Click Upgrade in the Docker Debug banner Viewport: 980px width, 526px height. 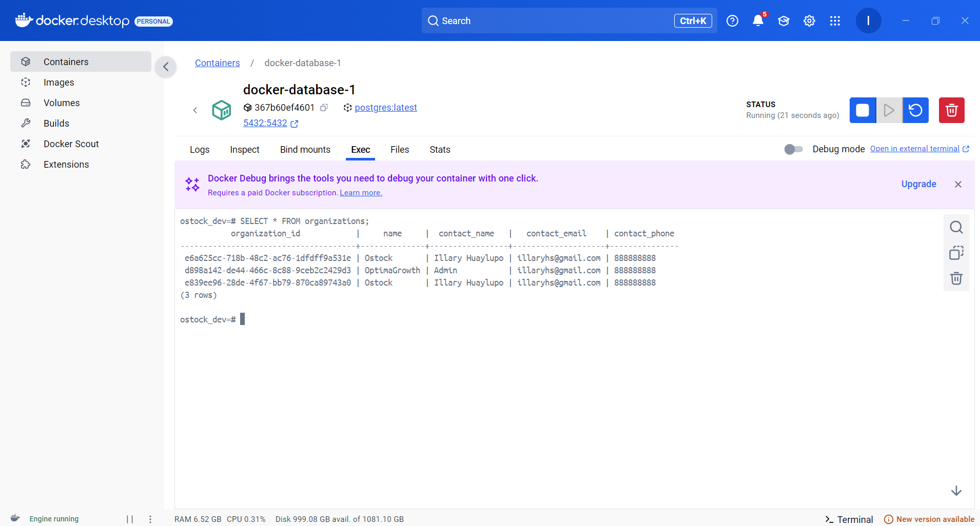pyautogui.click(x=918, y=184)
